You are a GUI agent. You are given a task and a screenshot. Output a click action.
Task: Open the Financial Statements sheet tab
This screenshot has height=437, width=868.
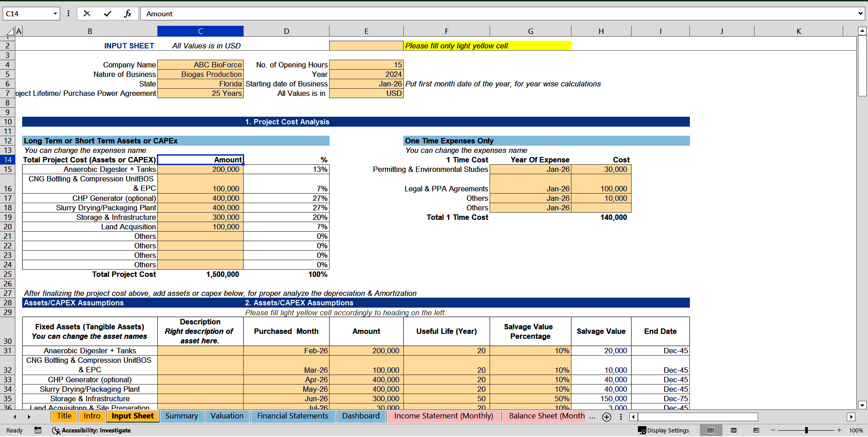[292, 416]
